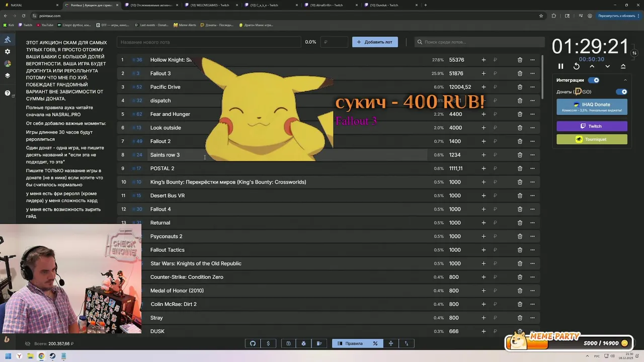The width and height of the screenshot is (644, 362).
Task: Toggle the Интеграции switch
Action: pyautogui.click(x=594, y=80)
